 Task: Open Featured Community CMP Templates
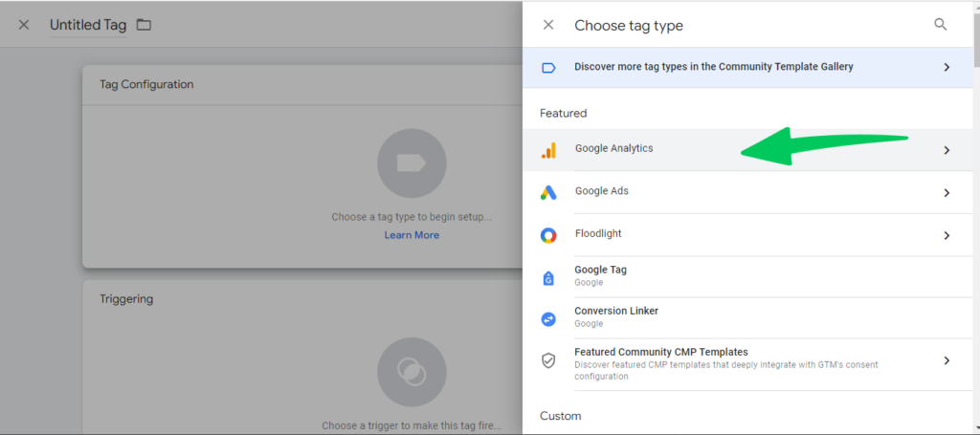point(746,364)
